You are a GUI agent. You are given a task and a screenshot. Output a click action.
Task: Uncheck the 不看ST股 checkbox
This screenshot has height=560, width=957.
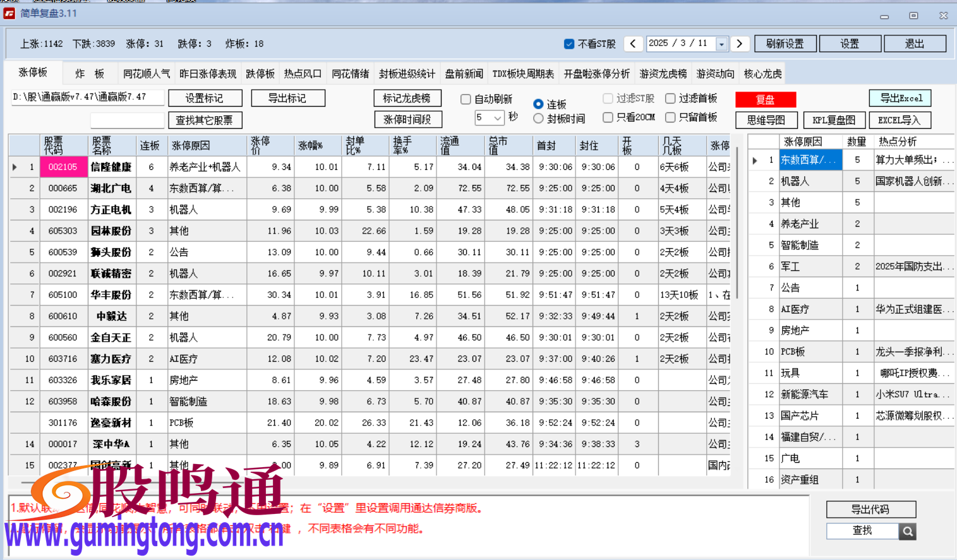coord(569,43)
